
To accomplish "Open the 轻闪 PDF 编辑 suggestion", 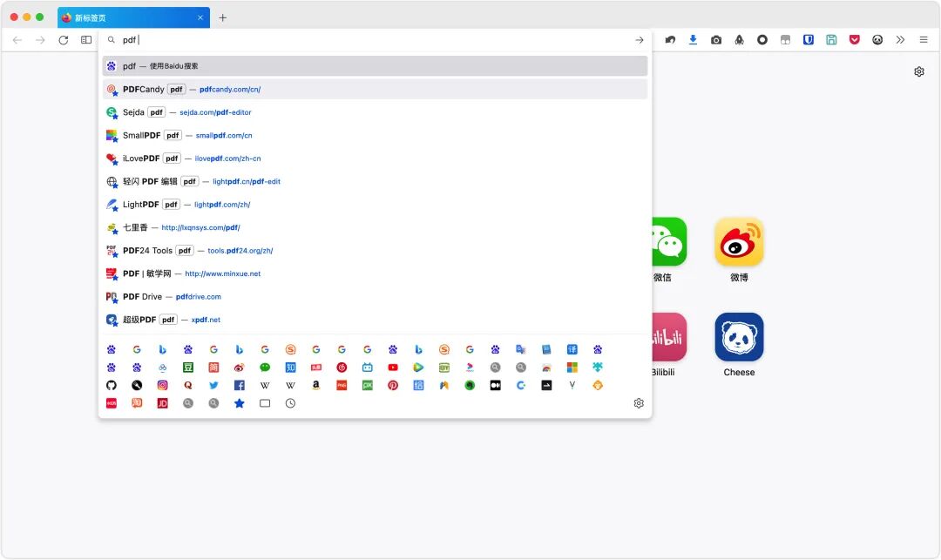I will pos(375,182).
